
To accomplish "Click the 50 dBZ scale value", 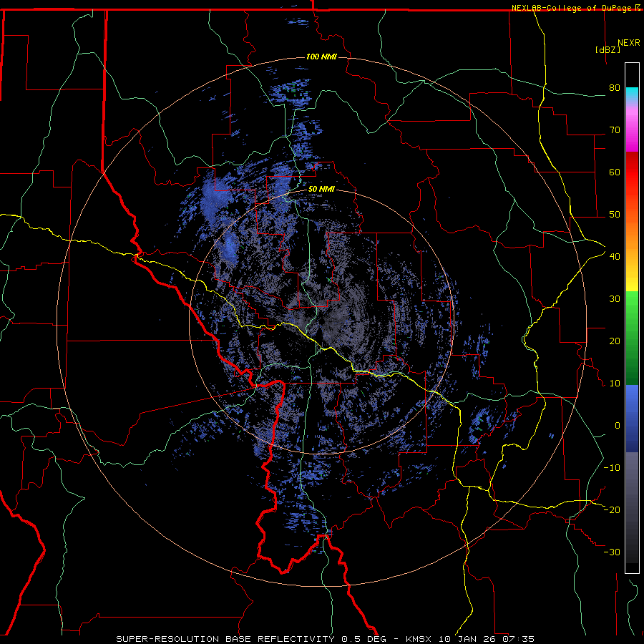I will (615, 215).
